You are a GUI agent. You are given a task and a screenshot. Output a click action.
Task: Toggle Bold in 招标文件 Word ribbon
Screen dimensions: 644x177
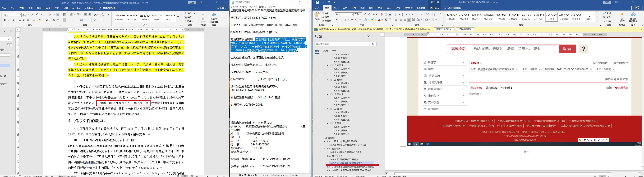point(5,20)
